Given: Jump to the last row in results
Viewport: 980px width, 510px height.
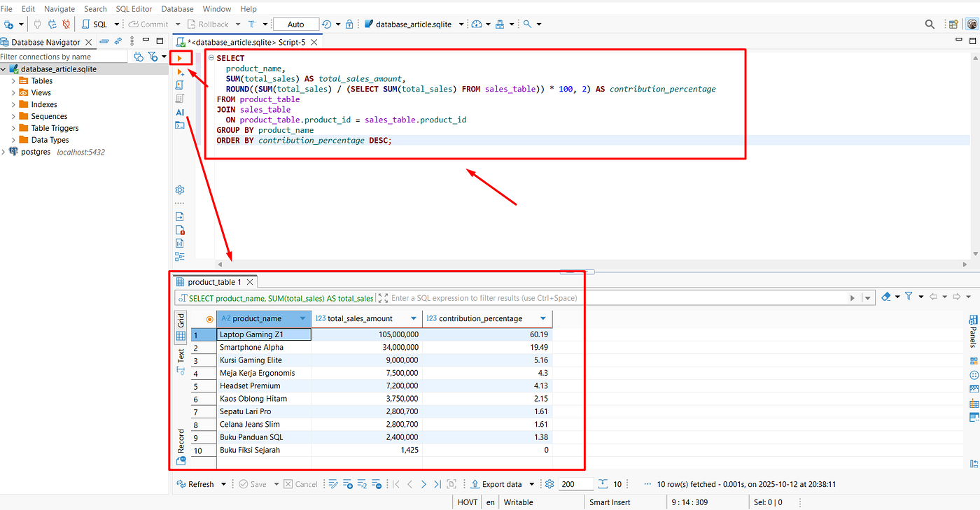Looking at the screenshot, I should click(437, 484).
